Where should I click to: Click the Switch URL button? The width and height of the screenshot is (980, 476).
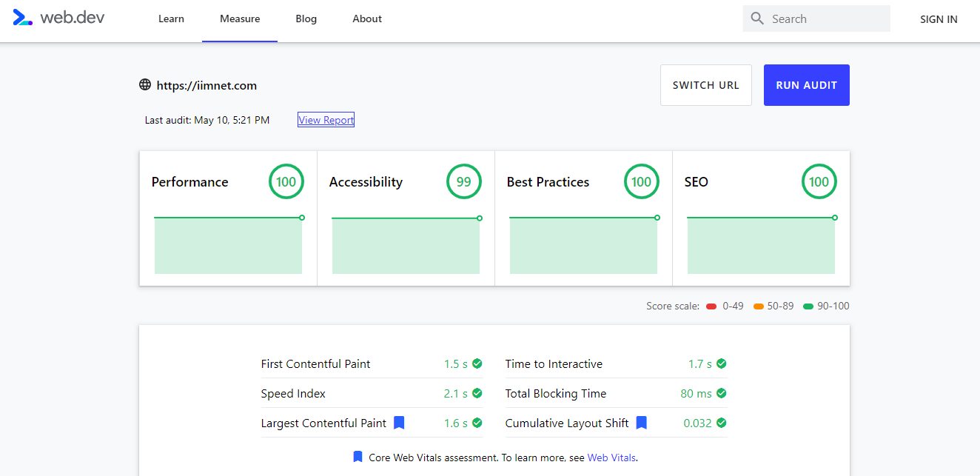(705, 85)
